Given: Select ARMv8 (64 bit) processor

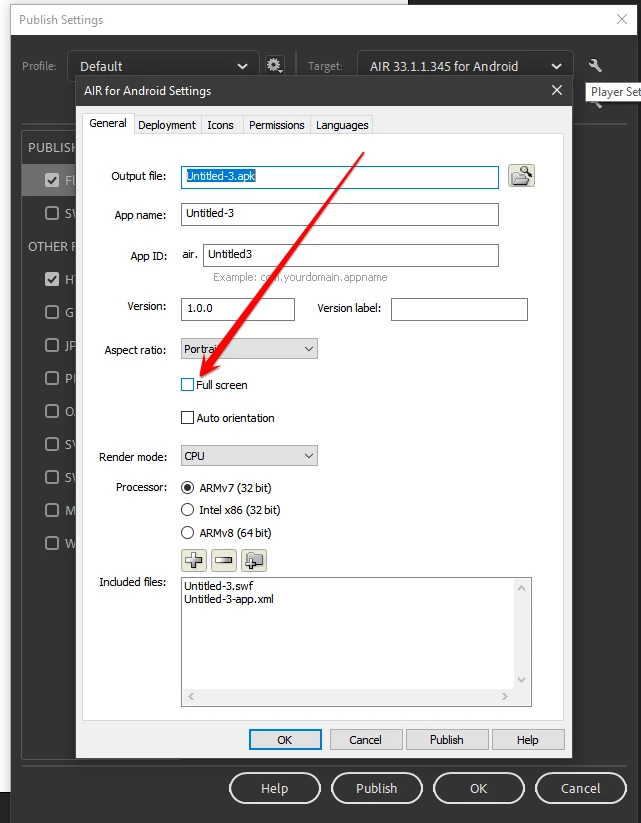Looking at the screenshot, I should click(187, 533).
